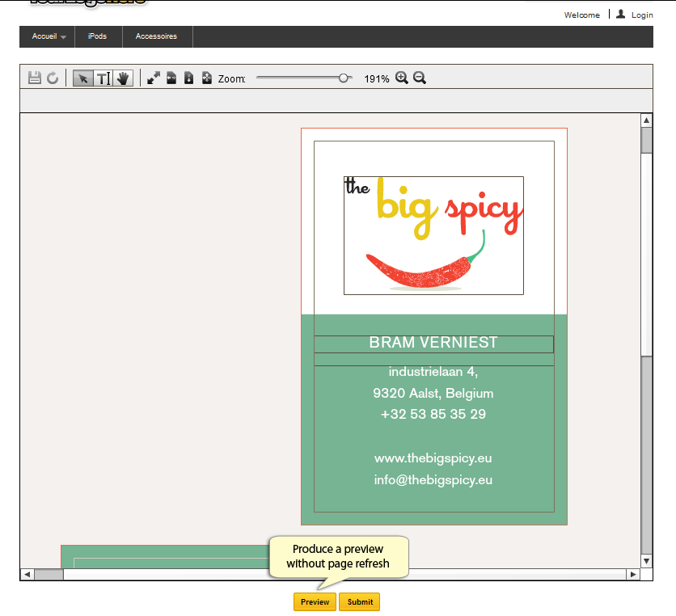Click the zoom out magnifier

(420, 78)
